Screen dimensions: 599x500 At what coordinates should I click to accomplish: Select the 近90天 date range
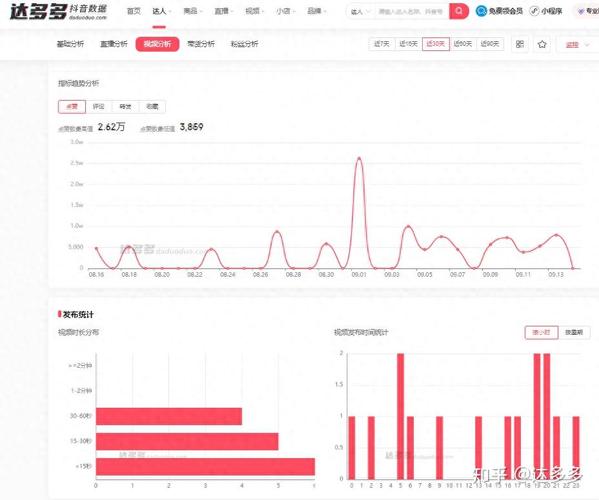pos(490,44)
